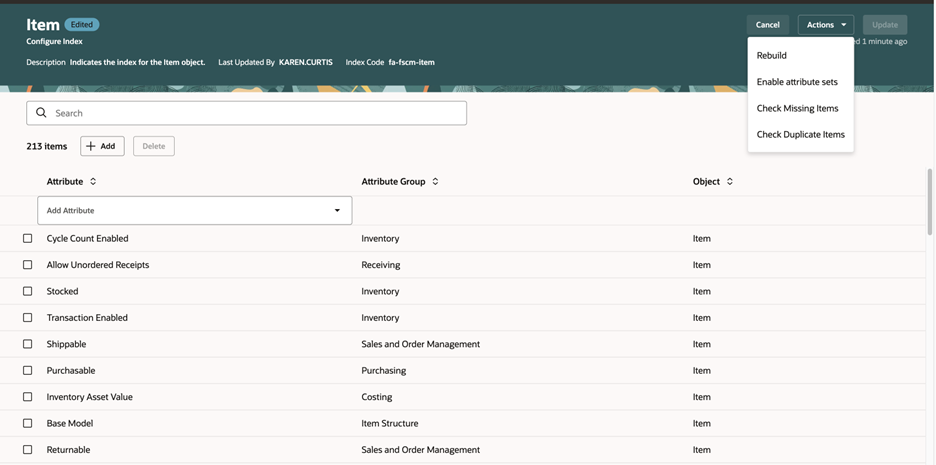Check the Base Model checkbox

[27, 423]
